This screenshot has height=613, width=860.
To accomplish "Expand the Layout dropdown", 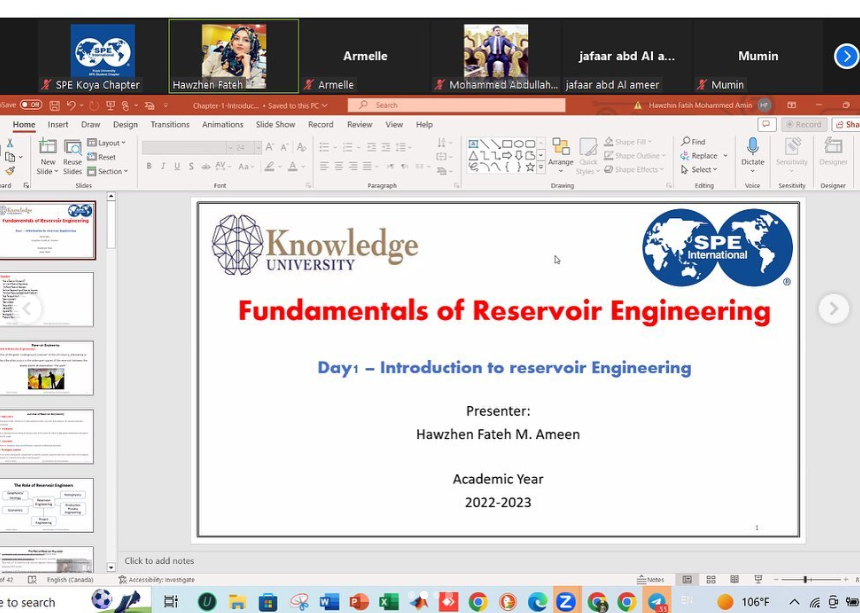I will click(x=107, y=143).
